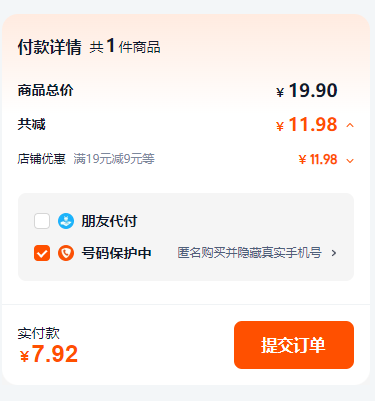Click the 店铺优惠 label

tap(41, 159)
